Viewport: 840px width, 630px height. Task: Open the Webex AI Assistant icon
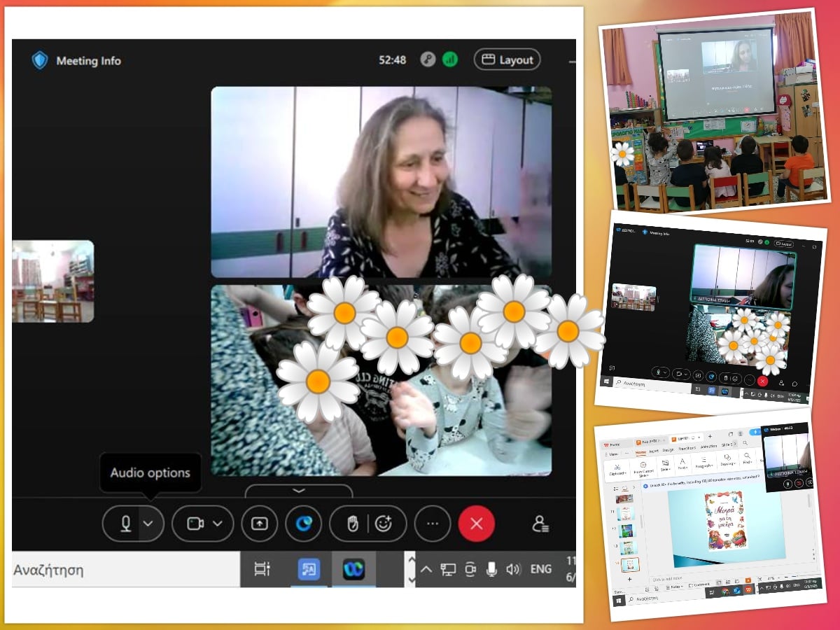[x=303, y=524]
